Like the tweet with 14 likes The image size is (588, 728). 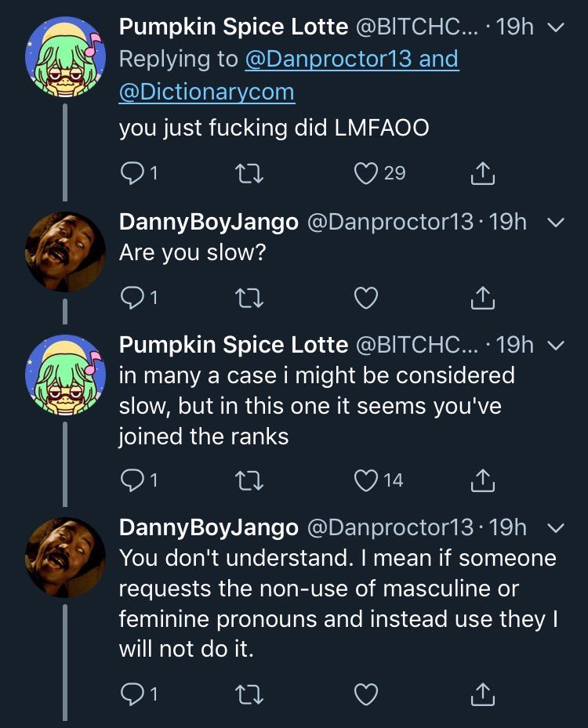(x=366, y=480)
